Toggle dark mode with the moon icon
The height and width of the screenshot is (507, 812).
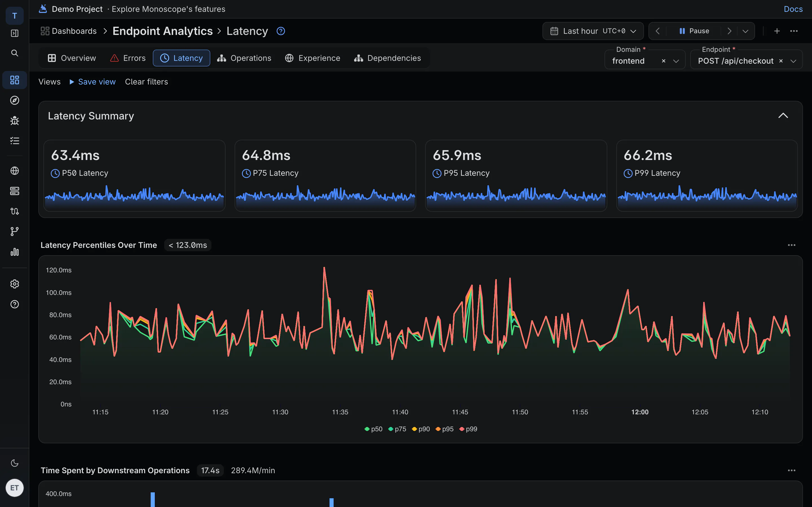(x=14, y=463)
